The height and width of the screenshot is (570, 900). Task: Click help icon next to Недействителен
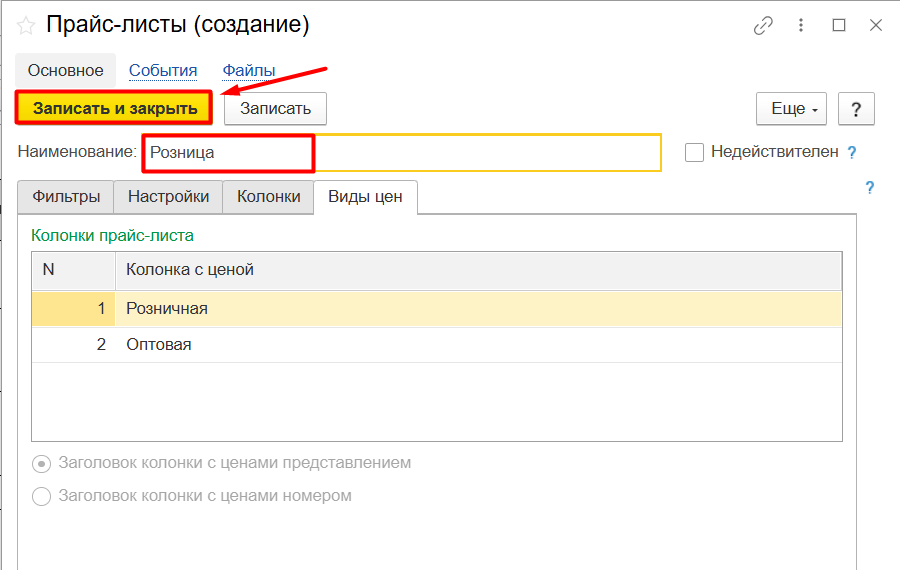[852, 153]
